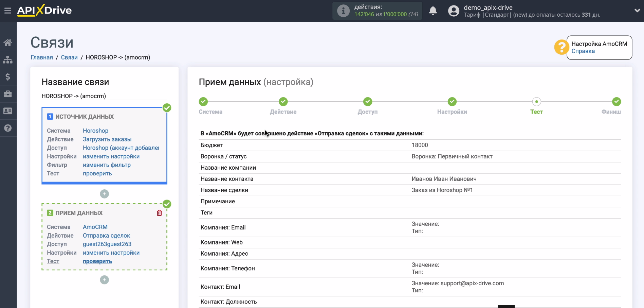Delete the ПРИЕМ ДАННЫХ block
This screenshot has width=644, height=308.
(159, 213)
